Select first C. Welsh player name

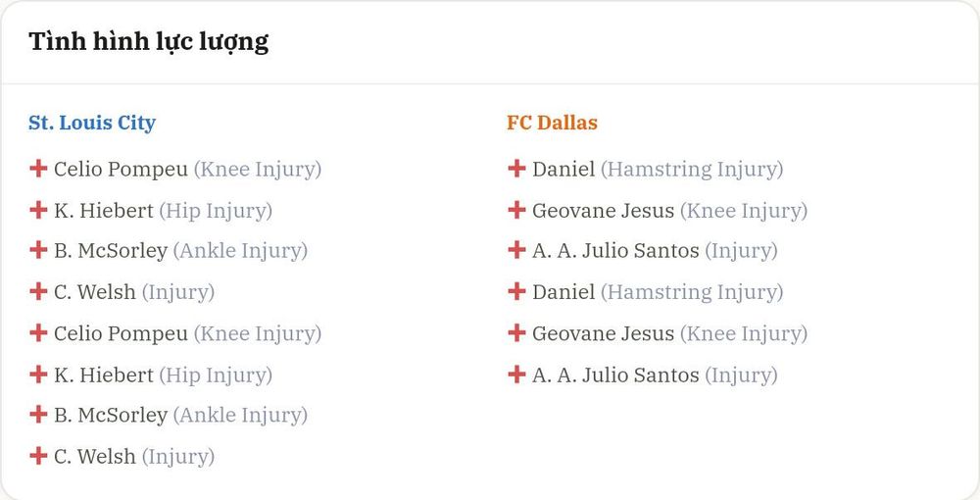coord(94,292)
